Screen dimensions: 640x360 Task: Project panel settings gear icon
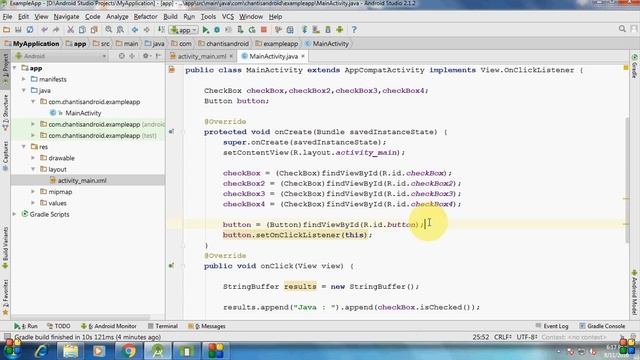click(x=146, y=56)
